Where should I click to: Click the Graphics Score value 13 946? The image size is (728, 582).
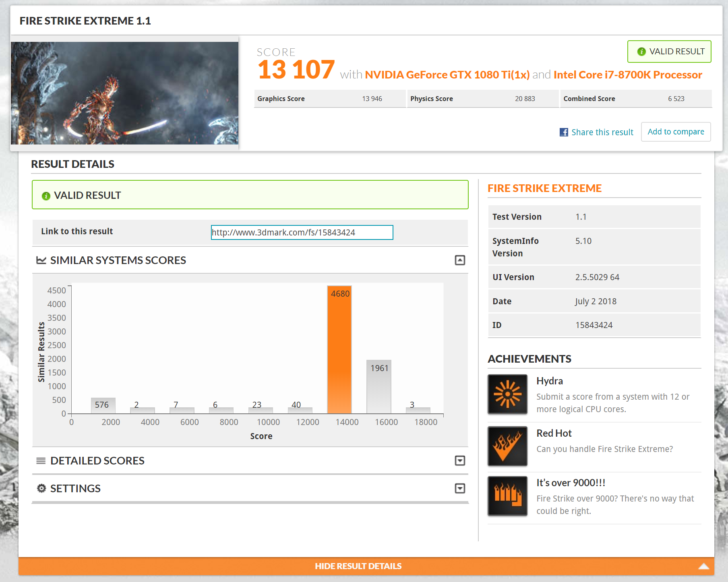pyautogui.click(x=372, y=99)
